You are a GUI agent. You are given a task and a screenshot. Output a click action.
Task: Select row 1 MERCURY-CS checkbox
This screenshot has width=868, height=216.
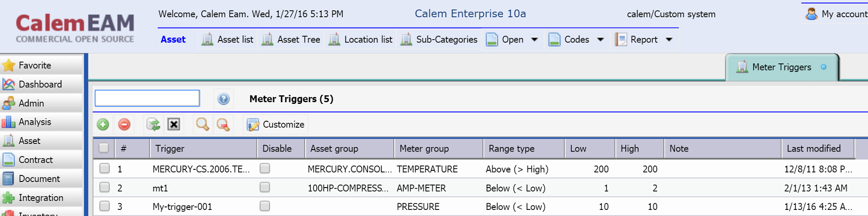[104, 168]
